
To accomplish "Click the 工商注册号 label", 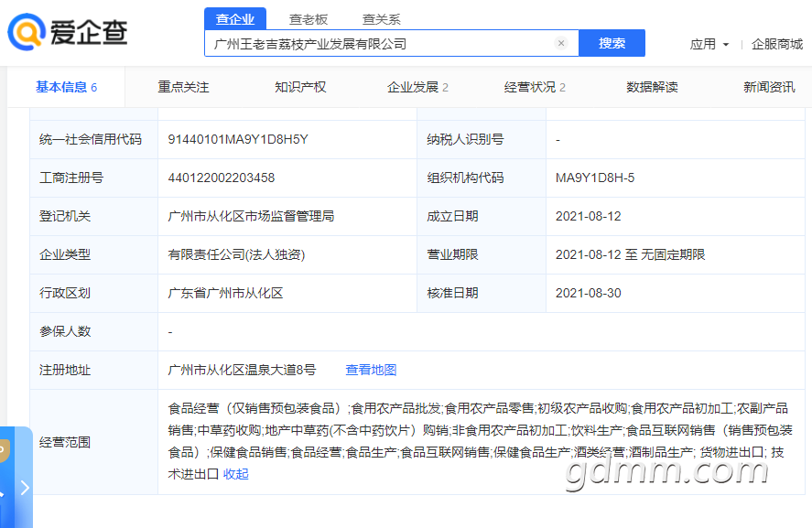I will pos(71,178).
